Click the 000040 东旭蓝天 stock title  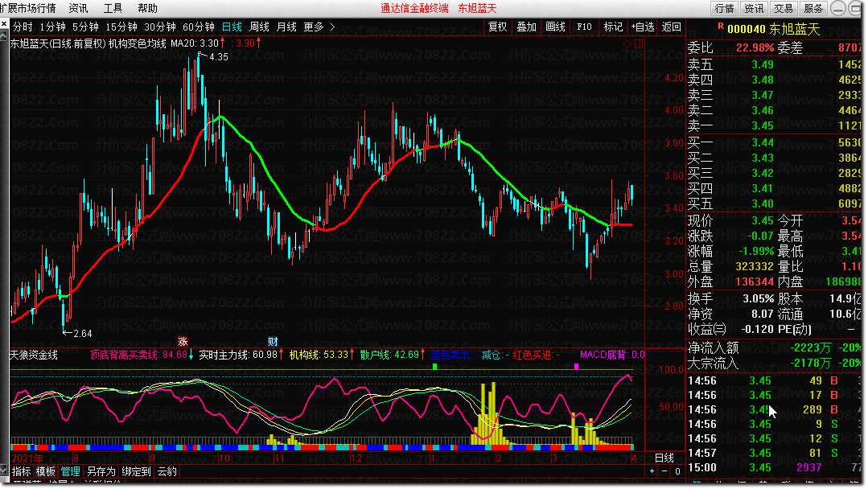773,29
